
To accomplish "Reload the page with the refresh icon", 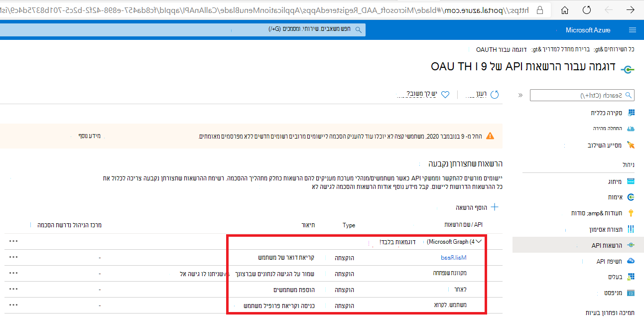I will coord(587,10).
